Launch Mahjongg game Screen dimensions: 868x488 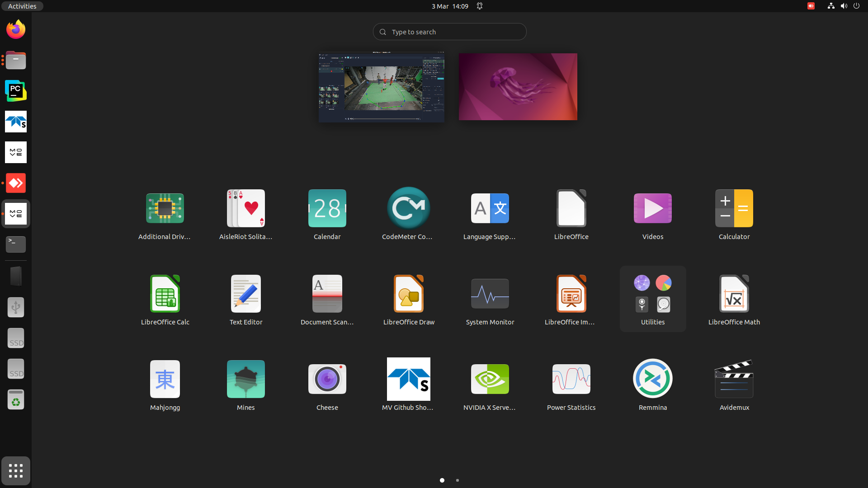point(165,385)
